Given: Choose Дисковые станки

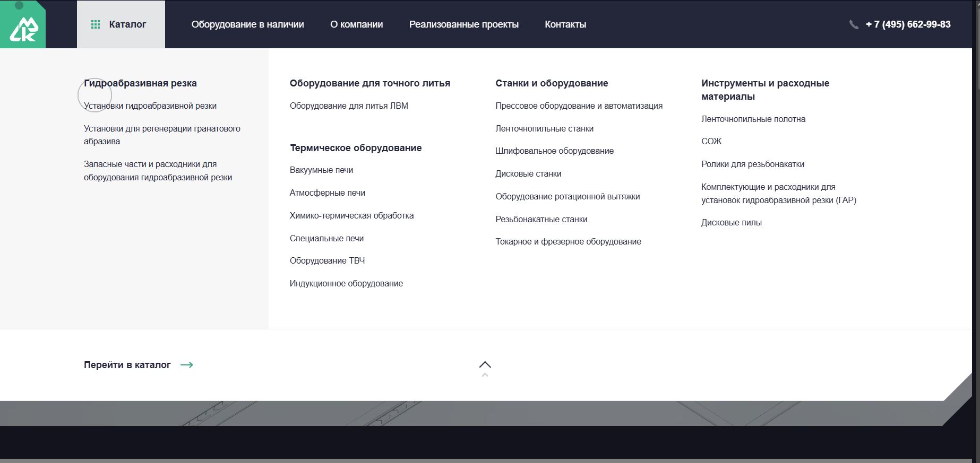Looking at the screenshot, I should pyautogui.click(x=528, y=174).
